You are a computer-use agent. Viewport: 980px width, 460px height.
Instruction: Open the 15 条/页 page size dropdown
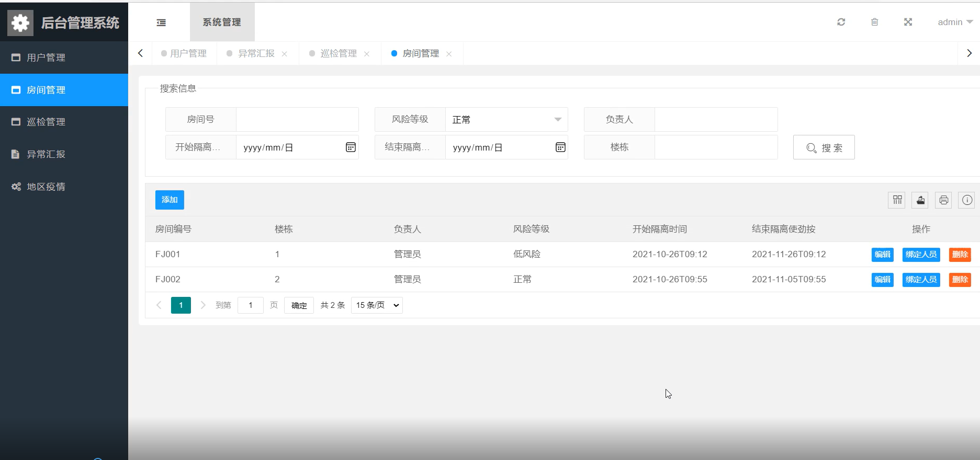click(377, 305)
